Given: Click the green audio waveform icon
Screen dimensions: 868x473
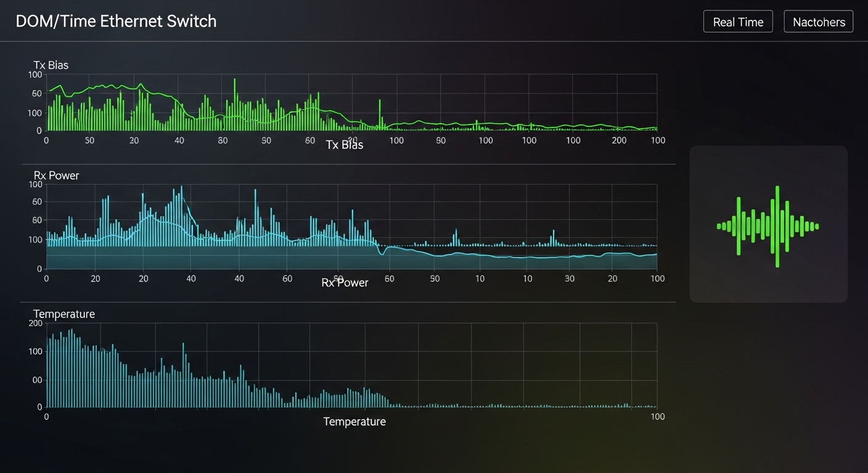Looking at the screenshot, I should pos(768,225).
